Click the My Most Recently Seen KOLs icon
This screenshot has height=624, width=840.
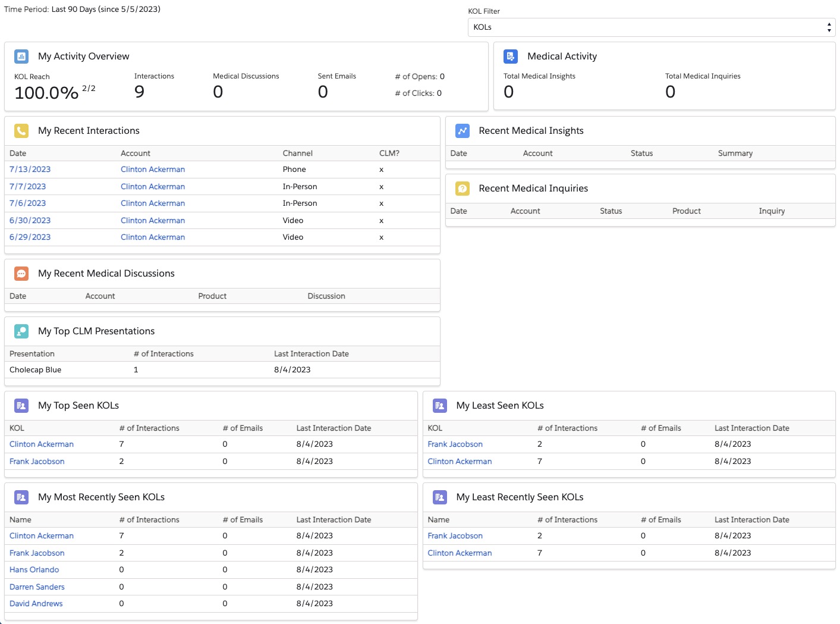click(21, 497)
